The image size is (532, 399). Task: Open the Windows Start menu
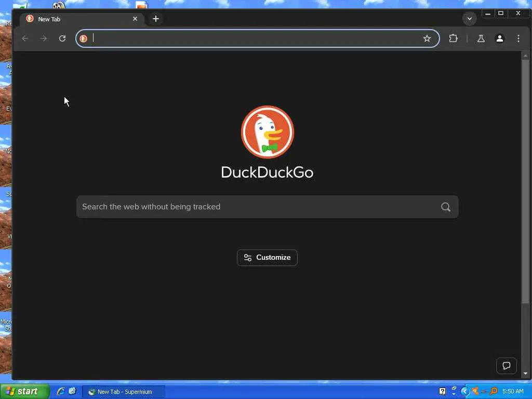tap(24, 391)
